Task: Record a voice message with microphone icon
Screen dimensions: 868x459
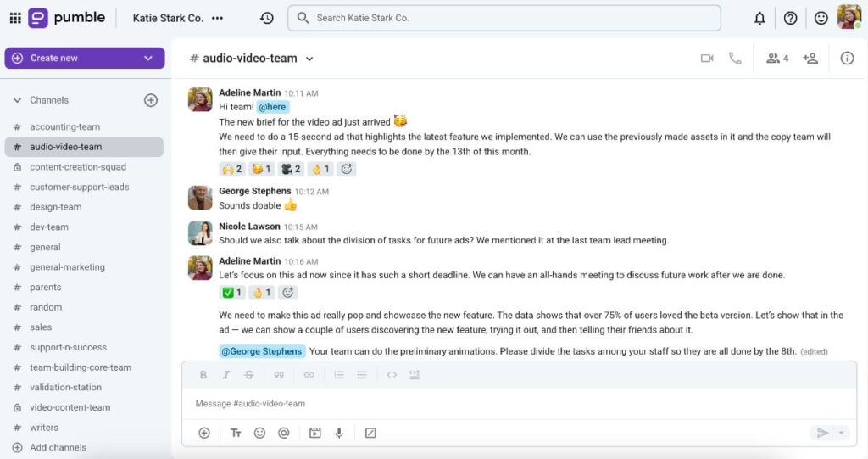Action: (x=339, y=433)
